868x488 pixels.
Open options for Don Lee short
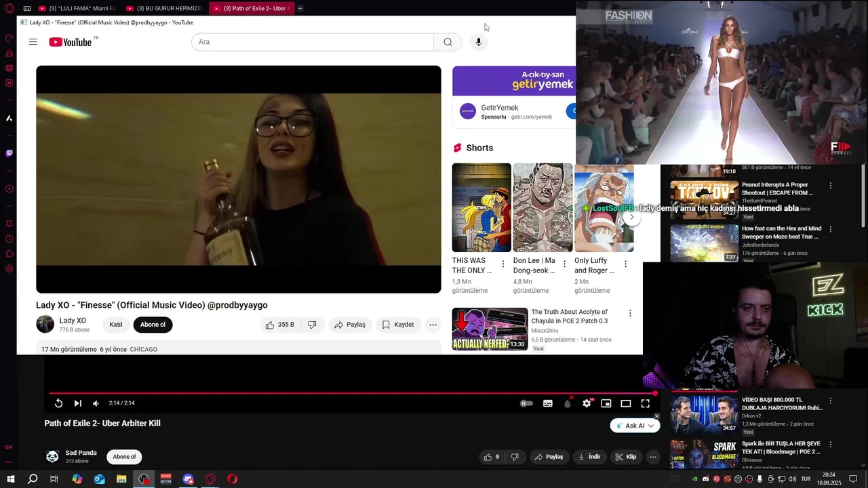point(564,264)
